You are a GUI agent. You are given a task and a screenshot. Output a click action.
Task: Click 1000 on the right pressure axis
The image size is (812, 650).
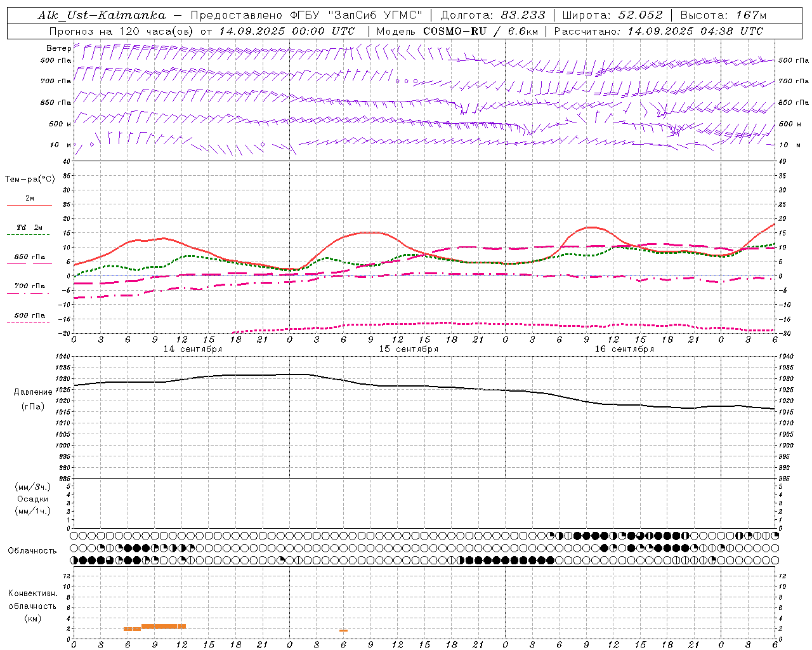[x=786, y=446]
